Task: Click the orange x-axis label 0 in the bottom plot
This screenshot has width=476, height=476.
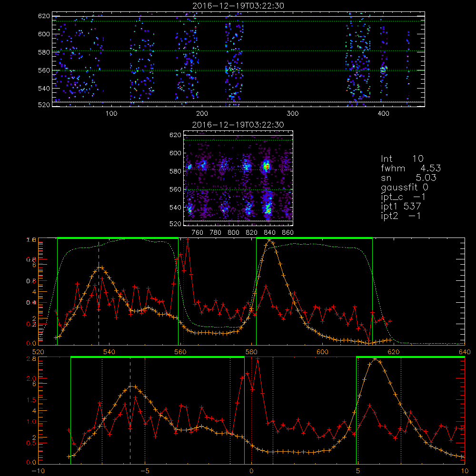Action: coord(251,471)
